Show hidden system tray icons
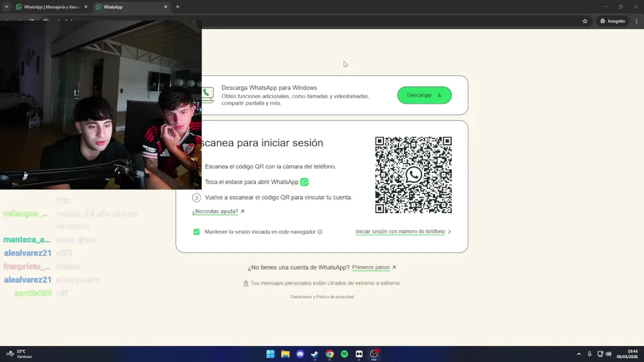Image resolution: width=644 pixels, height=362 pixels. click(x=579, y=354)
